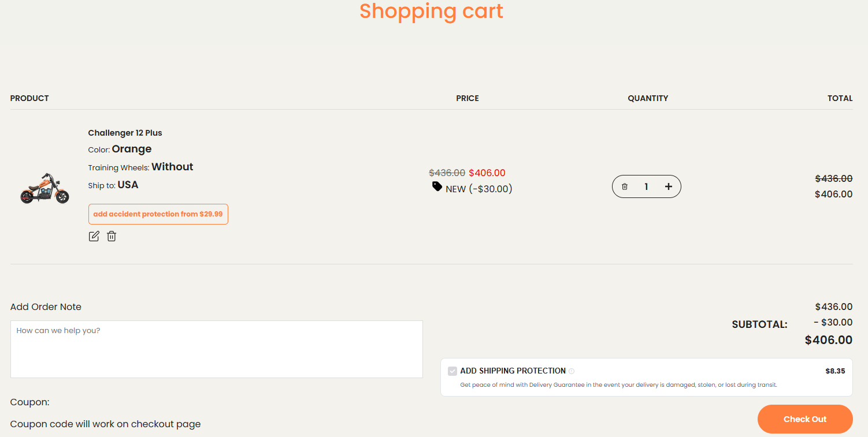Click the Ship to: USA text
Screen dimensions: 868x437
[113, 185]
